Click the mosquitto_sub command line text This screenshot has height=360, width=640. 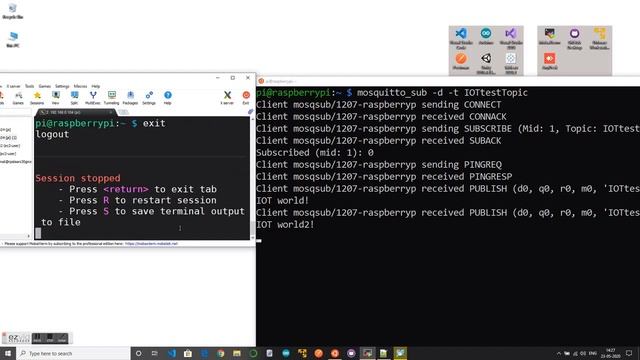pyautogui.click(x=442, y=93)
